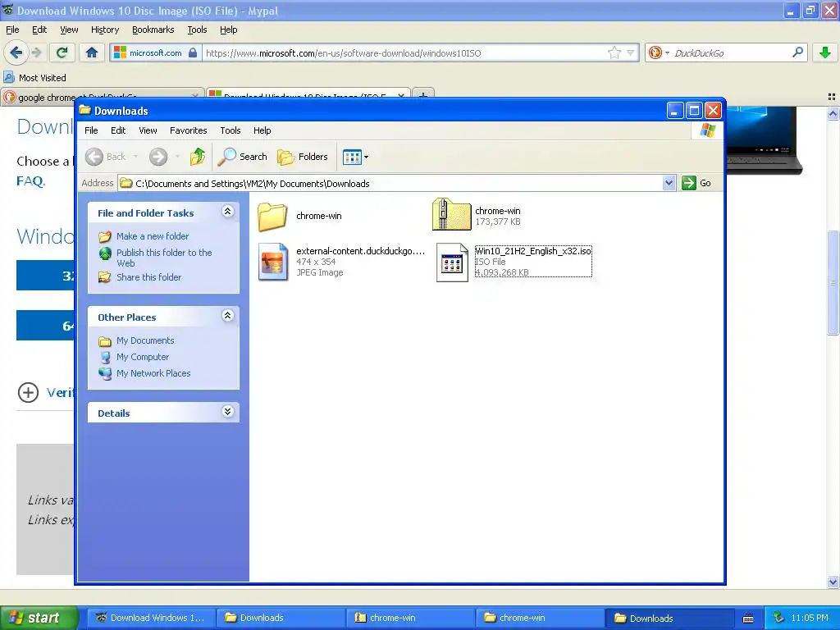Click the Explorer Forward history dropdown arrow
This screenshot has width=840, height=630.
click(177, 157)
